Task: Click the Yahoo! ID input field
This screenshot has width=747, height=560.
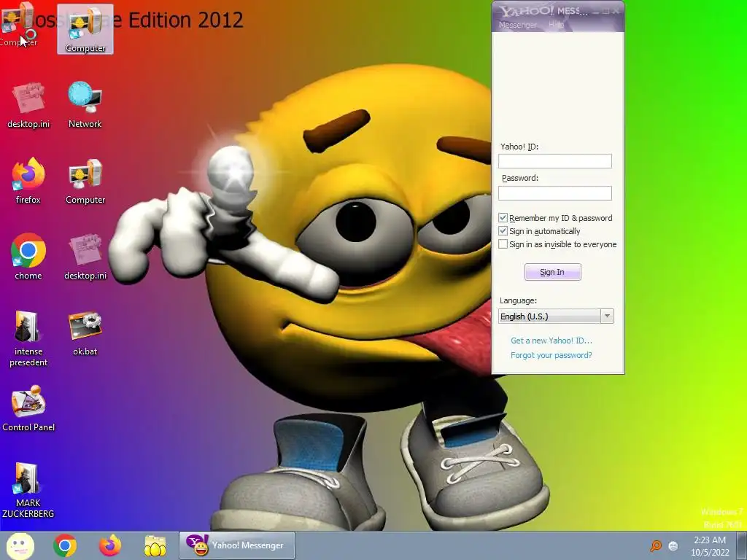Action: 555,161
